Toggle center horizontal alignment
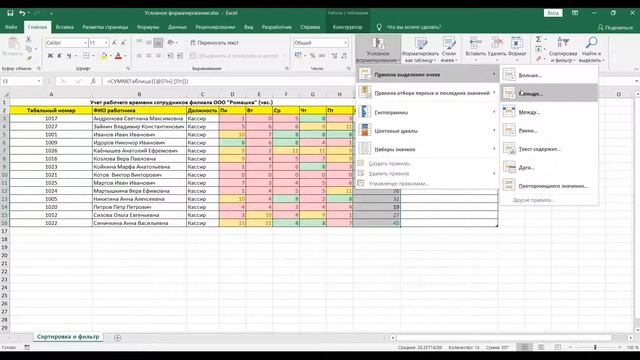 click(x=149, y=56)
